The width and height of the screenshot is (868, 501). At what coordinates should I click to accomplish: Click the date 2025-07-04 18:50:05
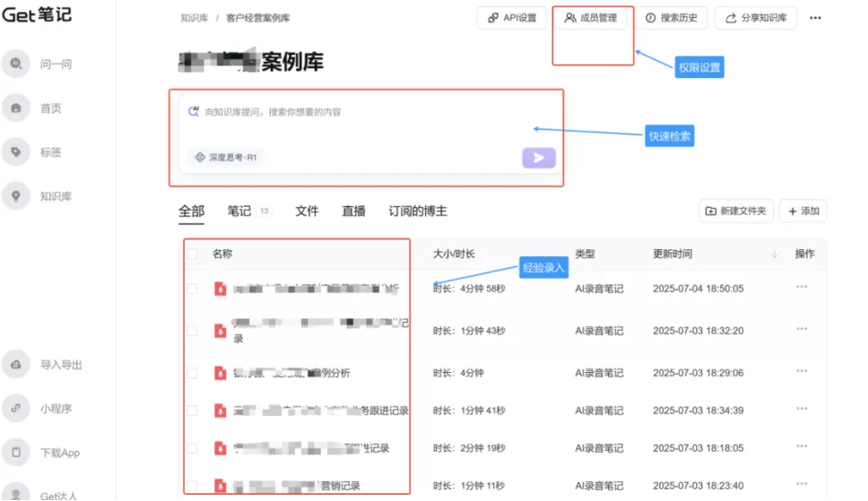click(x=698, y=289)
